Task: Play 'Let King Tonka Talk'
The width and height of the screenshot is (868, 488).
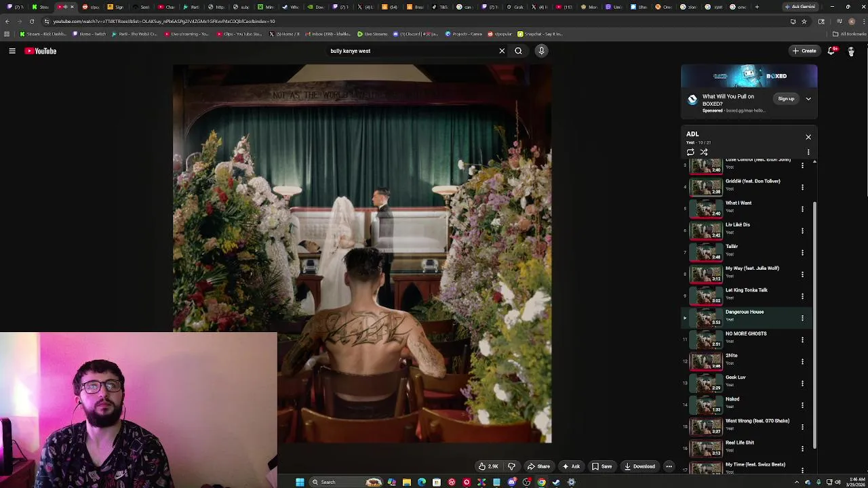Action: [x=747, y=289]
